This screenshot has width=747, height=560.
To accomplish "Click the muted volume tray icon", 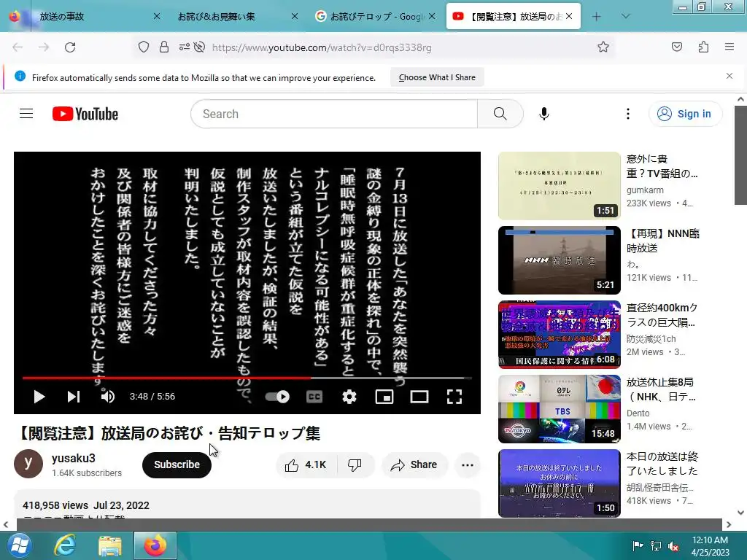I will 673,545.
